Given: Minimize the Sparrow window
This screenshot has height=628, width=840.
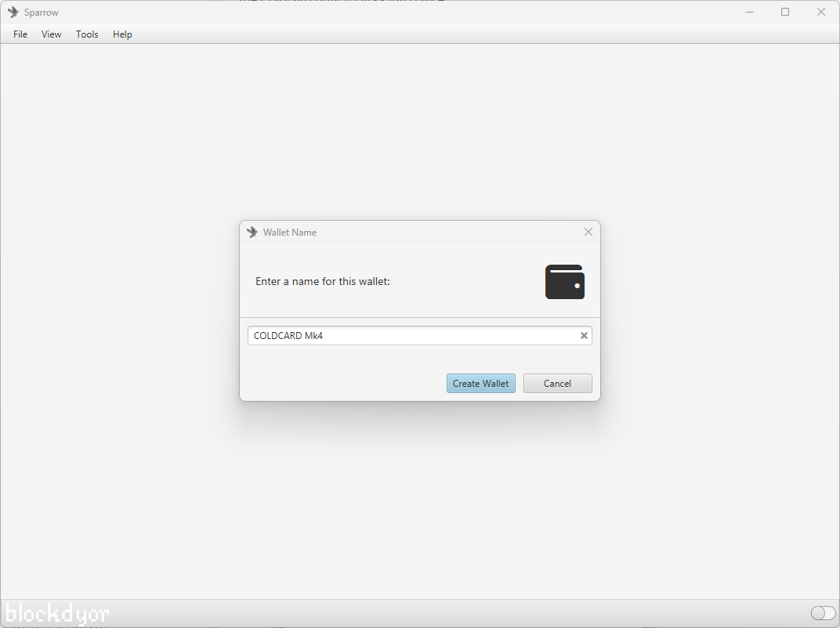Looking at the screenshot, I should (x=750, y=12).
